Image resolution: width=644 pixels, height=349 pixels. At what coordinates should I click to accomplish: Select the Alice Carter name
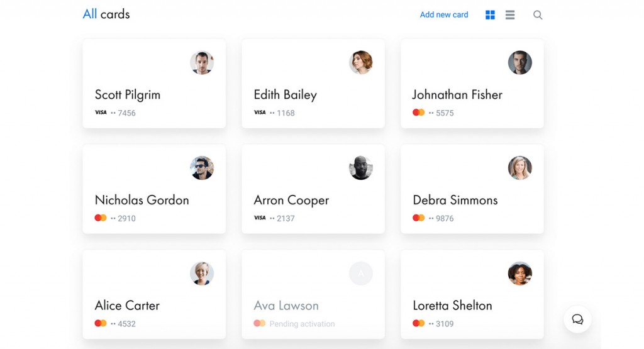(127, 306)
